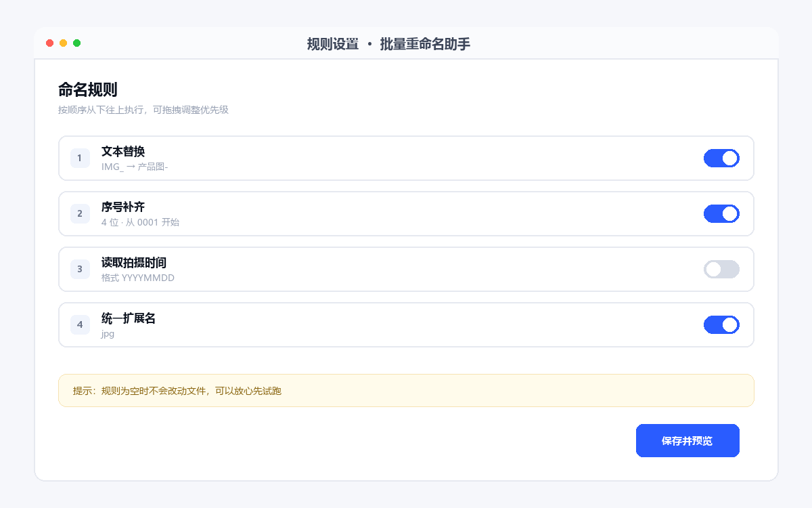Close the window with the red button
Image resolution: width=812 pixels, height=508 pixels.
click(50, 43)
